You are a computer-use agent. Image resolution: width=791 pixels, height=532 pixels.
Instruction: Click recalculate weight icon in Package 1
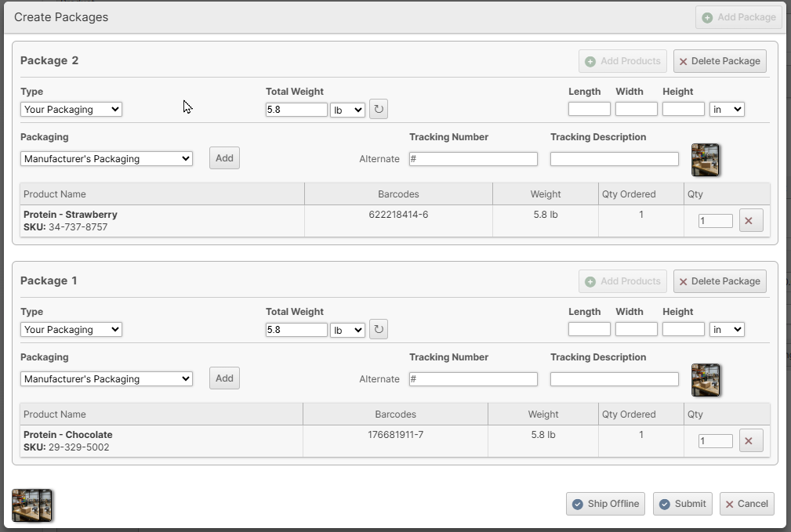[379, 330]
